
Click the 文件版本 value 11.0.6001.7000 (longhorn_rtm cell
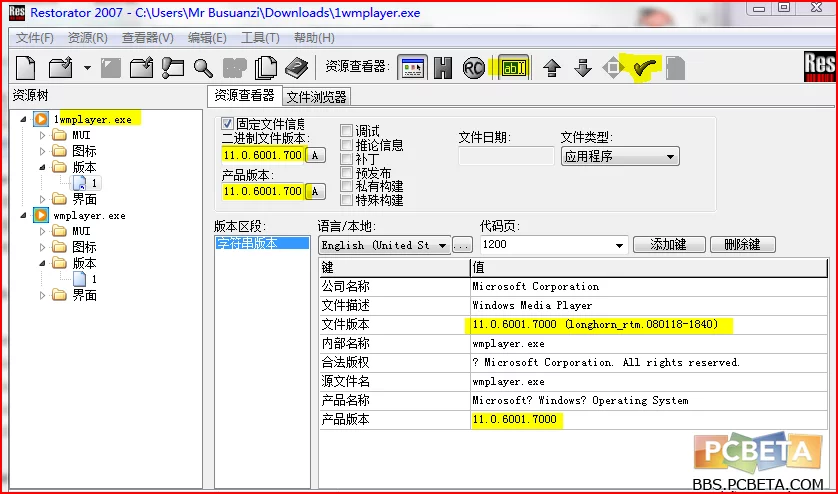pyautogui.click(x=649, y=325)
